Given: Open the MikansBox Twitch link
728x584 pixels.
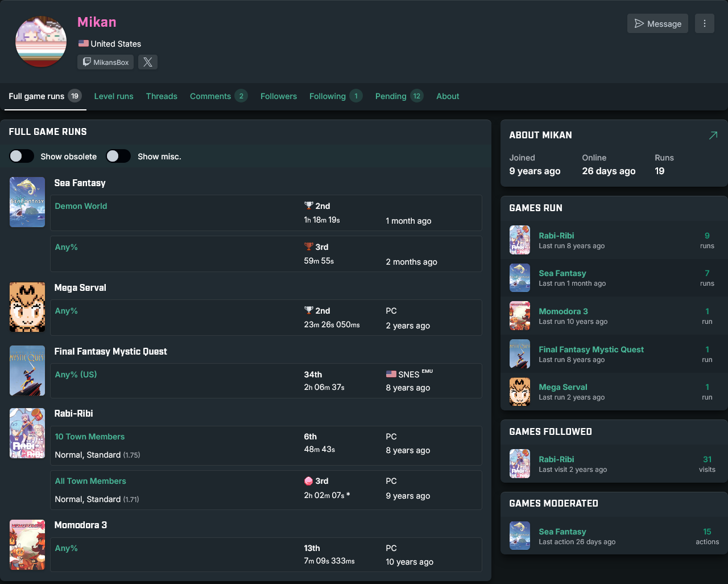Looking at the screenshot, I should 106,62.
